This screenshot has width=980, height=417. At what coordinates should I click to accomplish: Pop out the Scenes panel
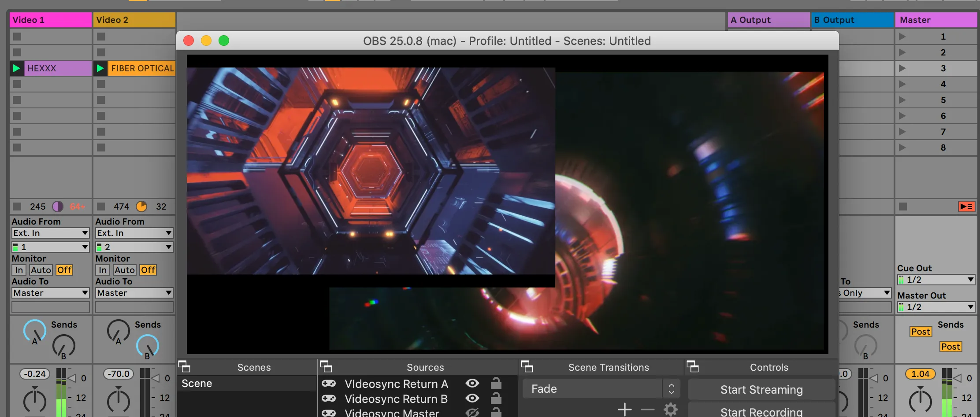tap(184, 366)
